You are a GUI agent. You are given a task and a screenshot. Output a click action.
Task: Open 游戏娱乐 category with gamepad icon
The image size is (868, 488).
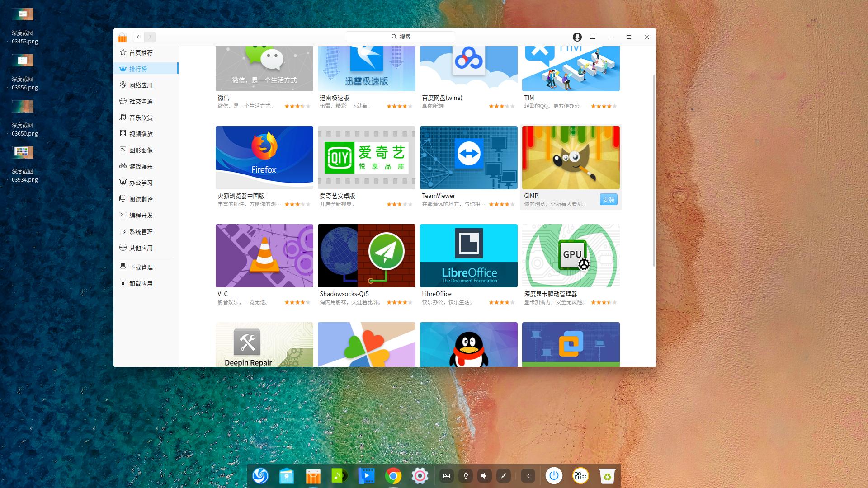tap(141, 167)
